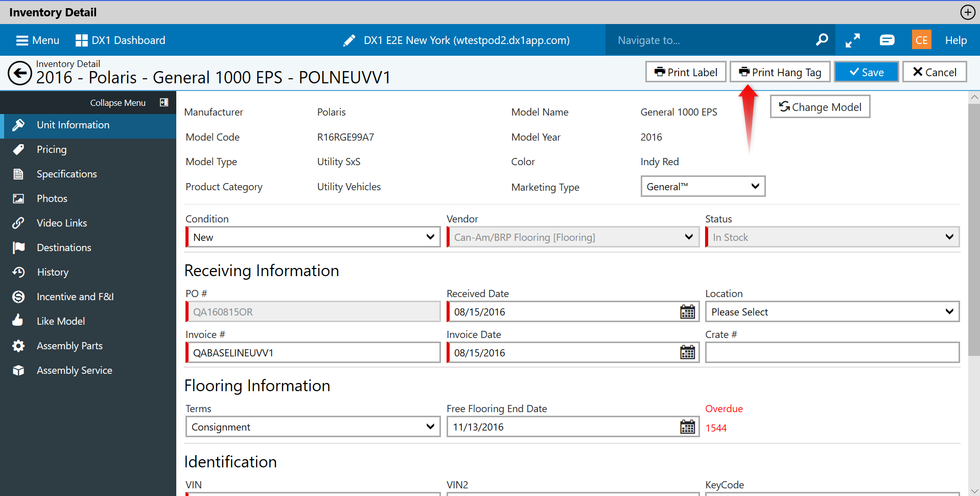Open the Specifications section
This screenshot has height=496, width=980.
(88, 174)
